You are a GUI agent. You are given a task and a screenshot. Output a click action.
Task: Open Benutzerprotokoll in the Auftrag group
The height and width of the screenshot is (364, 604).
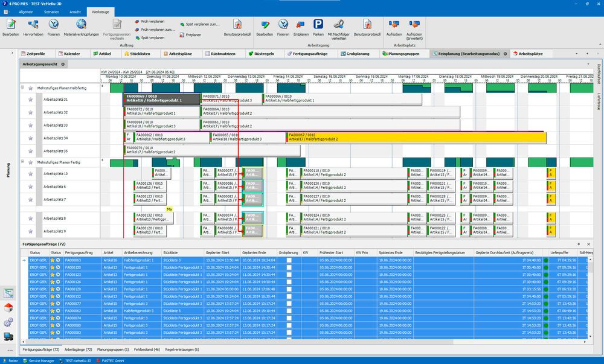[237, 24]
